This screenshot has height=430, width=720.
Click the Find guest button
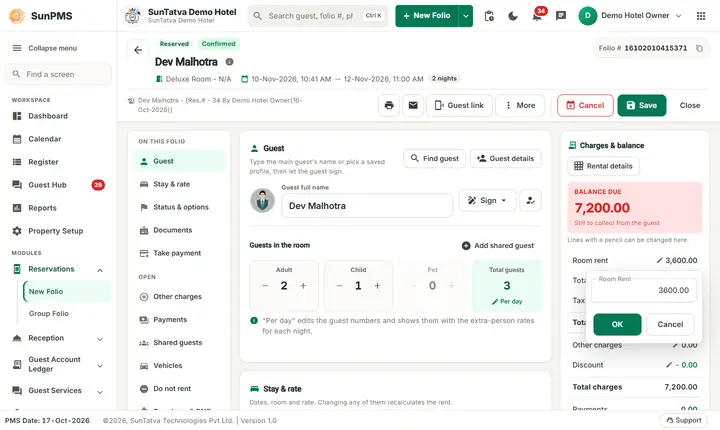434,158
